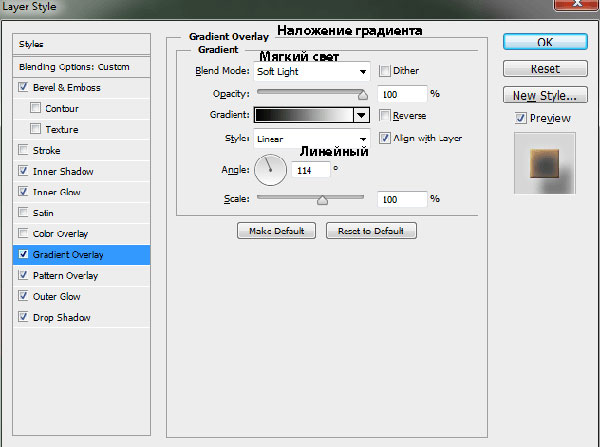Enable the Satin checkbox
This screenshot has width=600, height=447.
[x=23, y=212]
